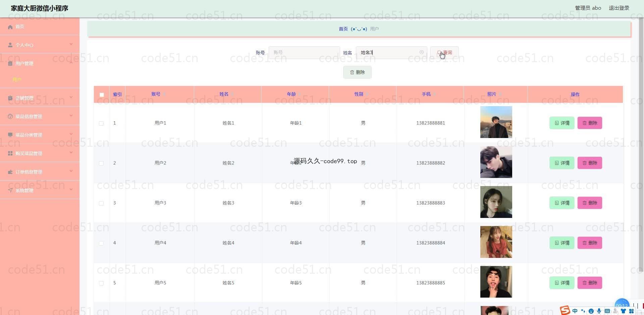Focus the 姓名 input containing 姓名3
The image size is (644, 315).
pyautogui.click(x=391, y=52)
